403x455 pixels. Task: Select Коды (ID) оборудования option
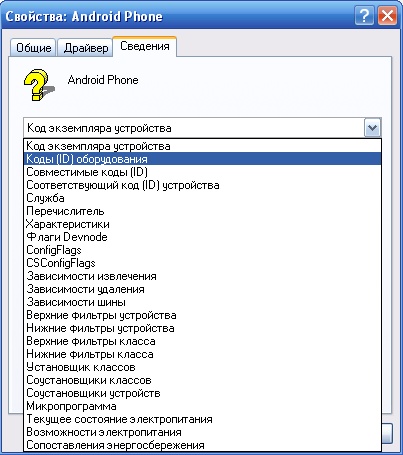[x=203, y=159]
